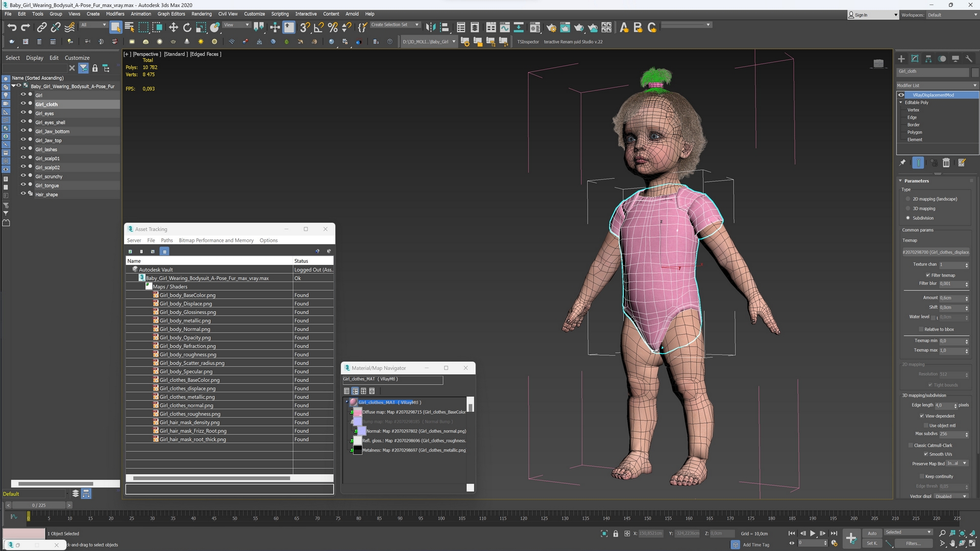Viewport: 980px width, 551px height.
Task: Activate the Select Object tool
Action: click(x=115, y=27)
